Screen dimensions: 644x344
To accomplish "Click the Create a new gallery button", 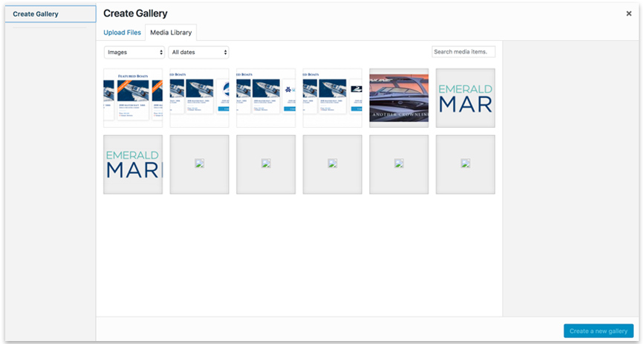I will [x=599, y=331].
